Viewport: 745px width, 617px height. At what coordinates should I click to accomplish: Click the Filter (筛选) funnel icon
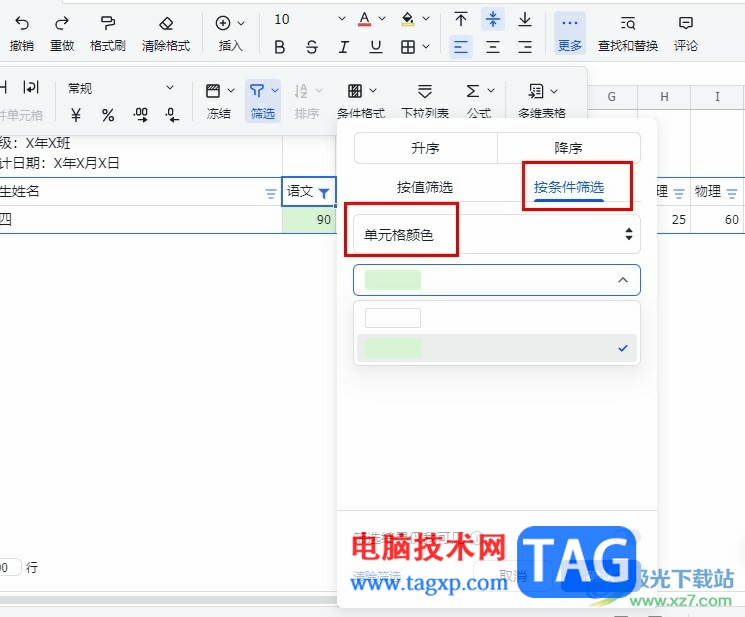(x=257, y=91)
